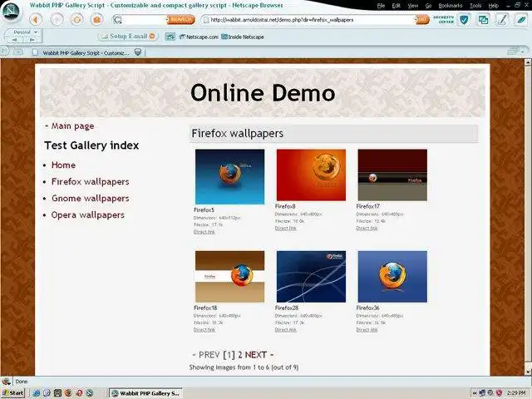
Task: Open the Firefox18 thumbnail
Action: [229, 277]
